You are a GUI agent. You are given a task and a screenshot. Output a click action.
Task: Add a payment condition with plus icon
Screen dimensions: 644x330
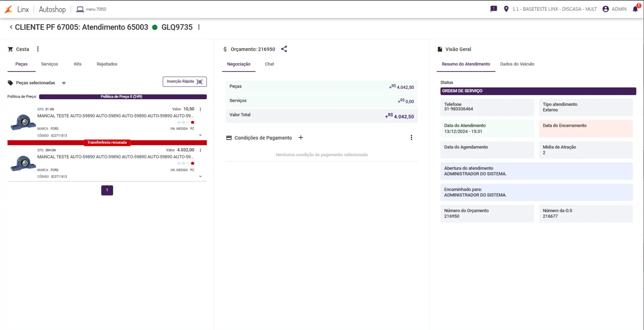click(x=301, y=138)
